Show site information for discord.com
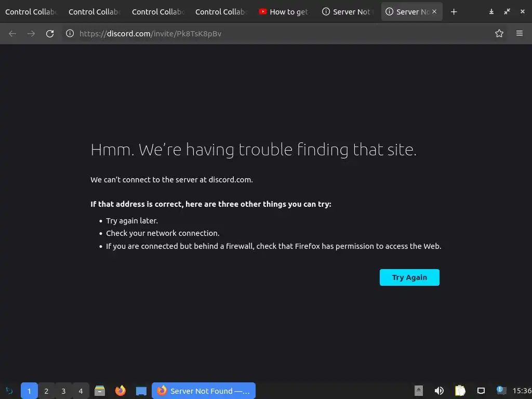 70,33
